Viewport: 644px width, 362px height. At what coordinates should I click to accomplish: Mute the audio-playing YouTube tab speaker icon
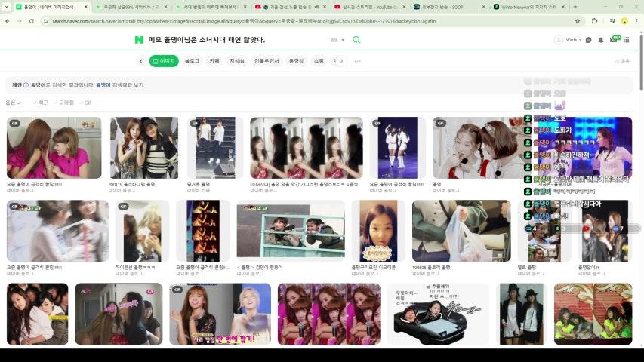click(316, 7)
